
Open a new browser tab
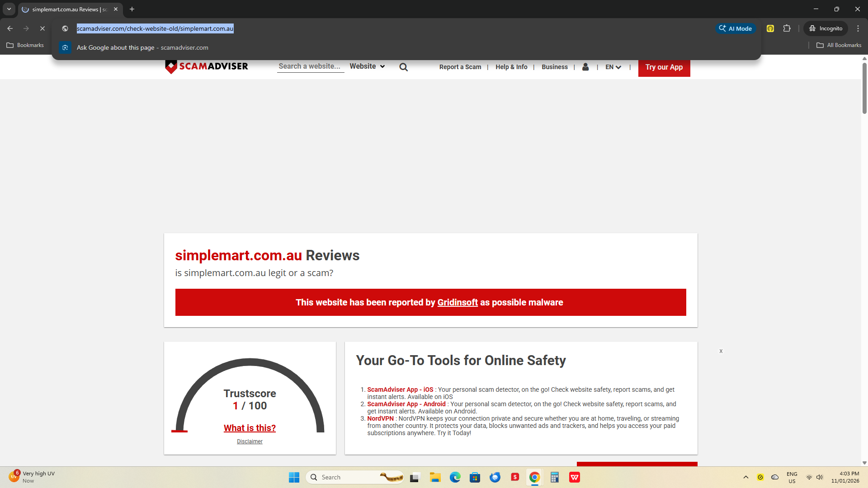coord(132,9)
